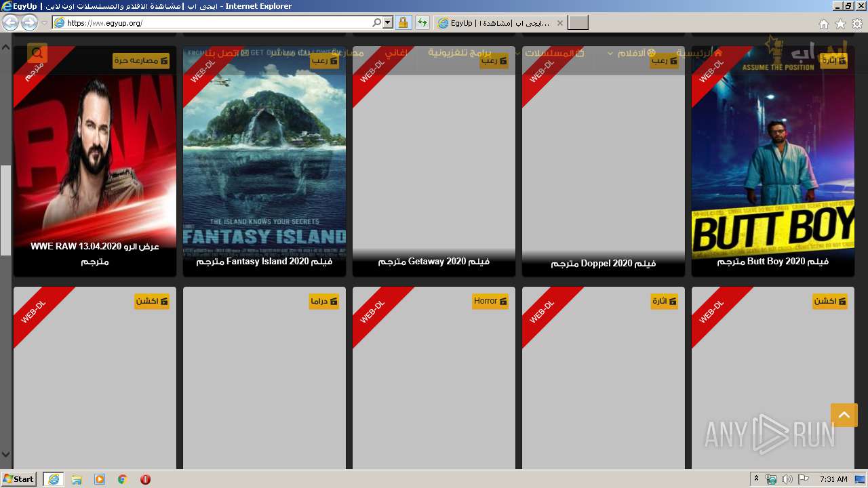Click in the address bar URL field
The width and height of the screenshot is (868, 488).
pyautogui.click(x=217, y=22)
